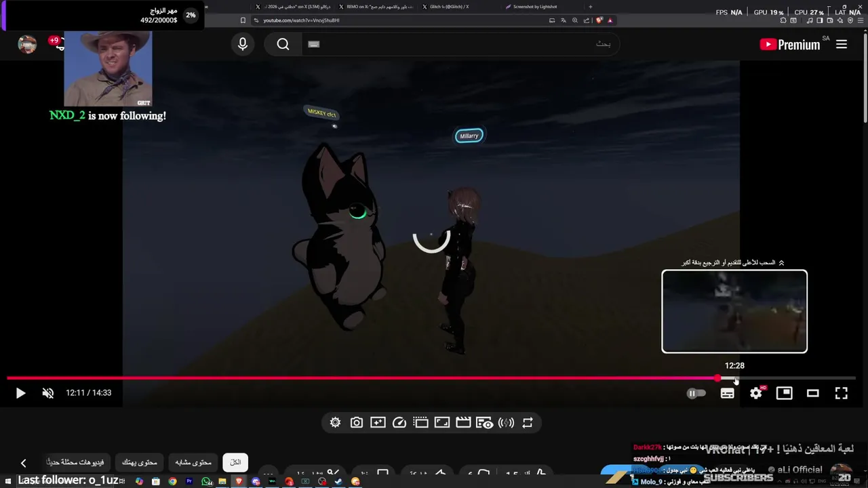Toggle the autoplay switch in player controls
This screenshot has width=868, height=488.
(x=696, y=393)
